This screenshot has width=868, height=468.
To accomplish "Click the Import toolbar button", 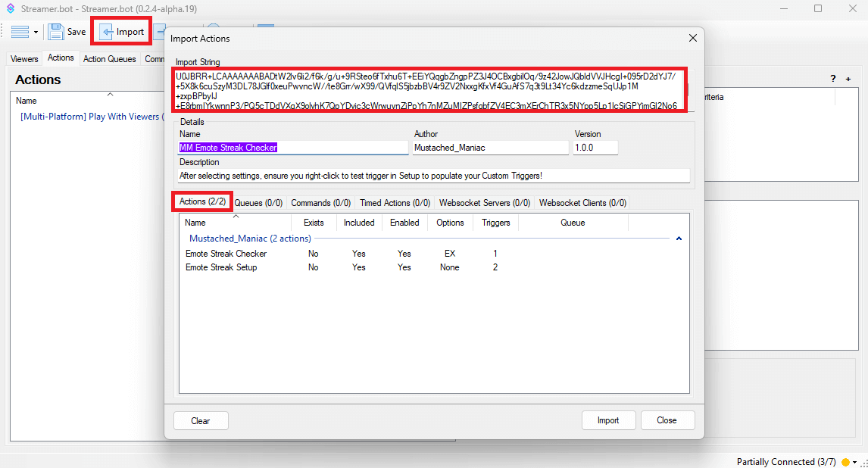I will [123, 32].
